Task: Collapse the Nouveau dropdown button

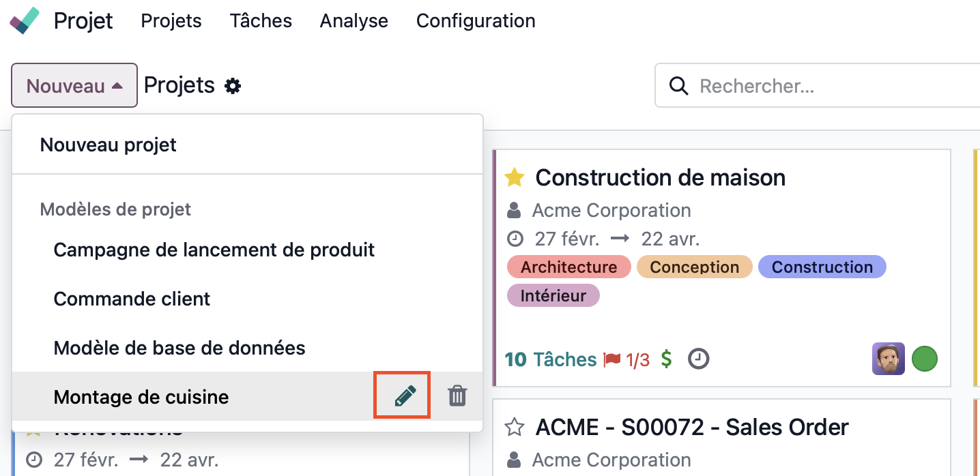Action: pos(74,86)
